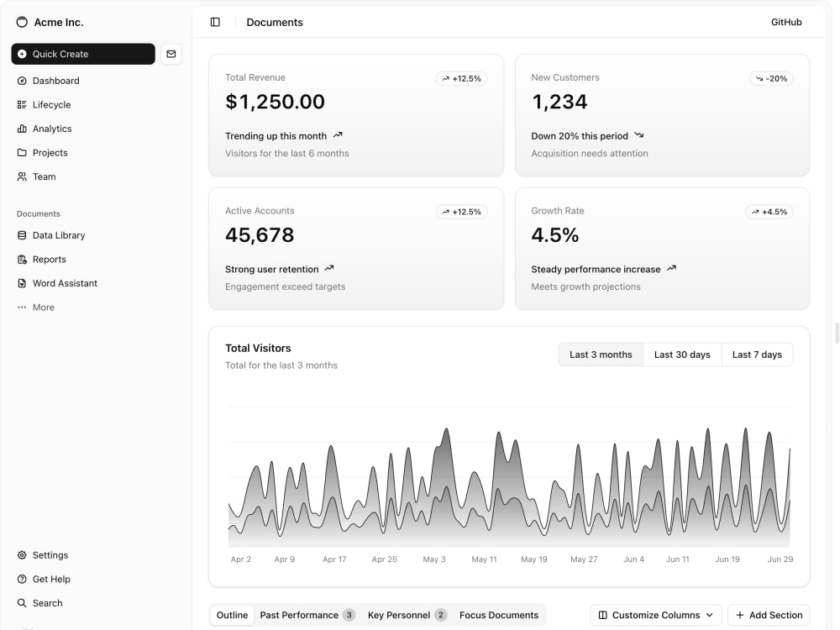The height and width of the screenshot is (630, 840).
Task: Click the $1,250.00 revenue value
Action: tap(275, 102)
